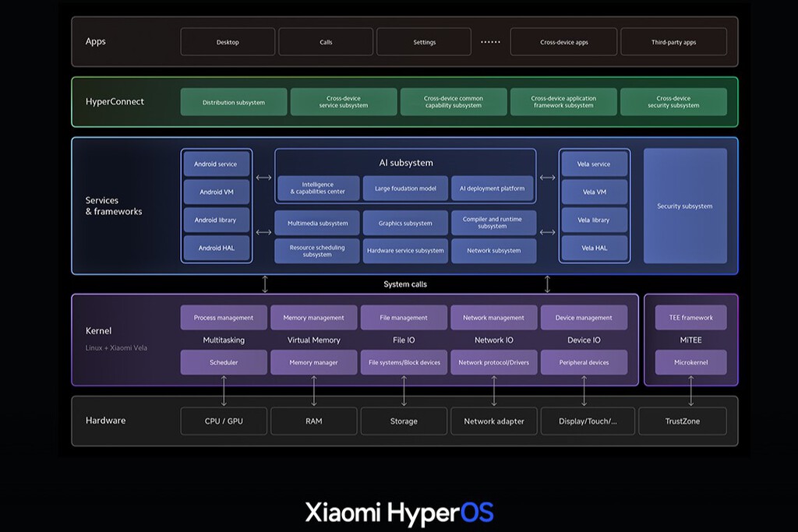Open the AI deployment platform block
798x532 pixels.
pyautogui.click(x=493, y=188)
